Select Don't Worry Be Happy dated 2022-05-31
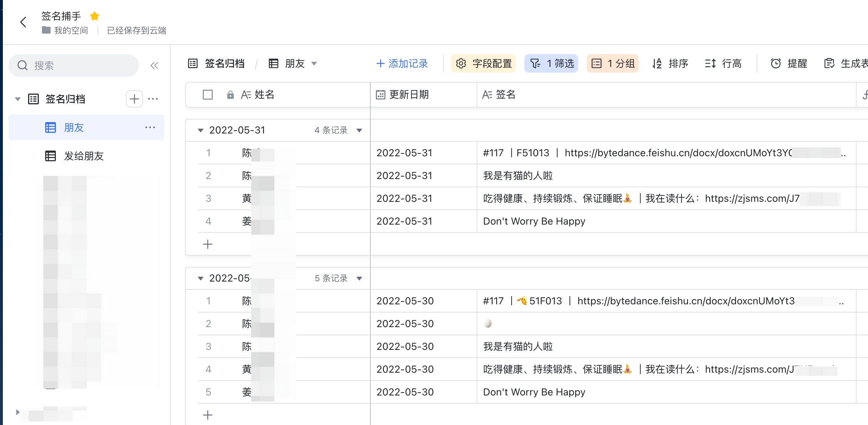This screenshot has height=425, width=868. (666, 221)
